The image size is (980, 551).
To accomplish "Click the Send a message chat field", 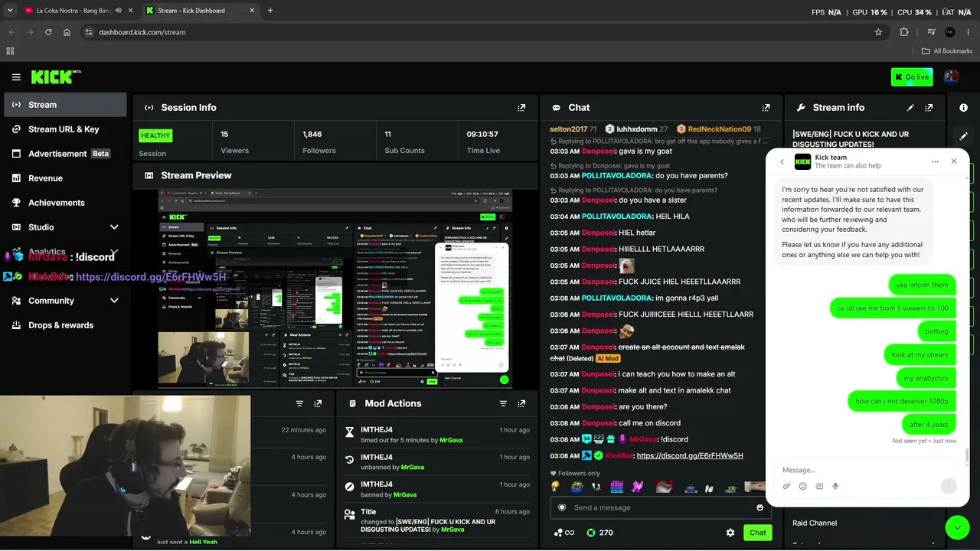I will click(661, 507).
